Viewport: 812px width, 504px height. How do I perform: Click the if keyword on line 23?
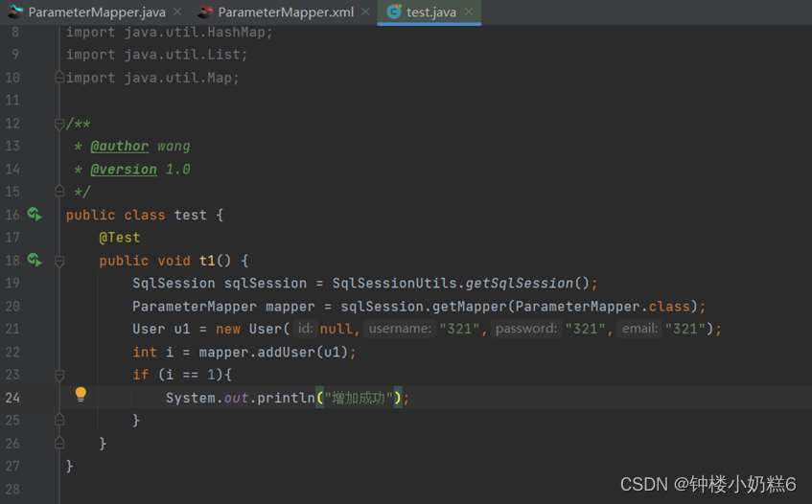click(x=140, y=375)
